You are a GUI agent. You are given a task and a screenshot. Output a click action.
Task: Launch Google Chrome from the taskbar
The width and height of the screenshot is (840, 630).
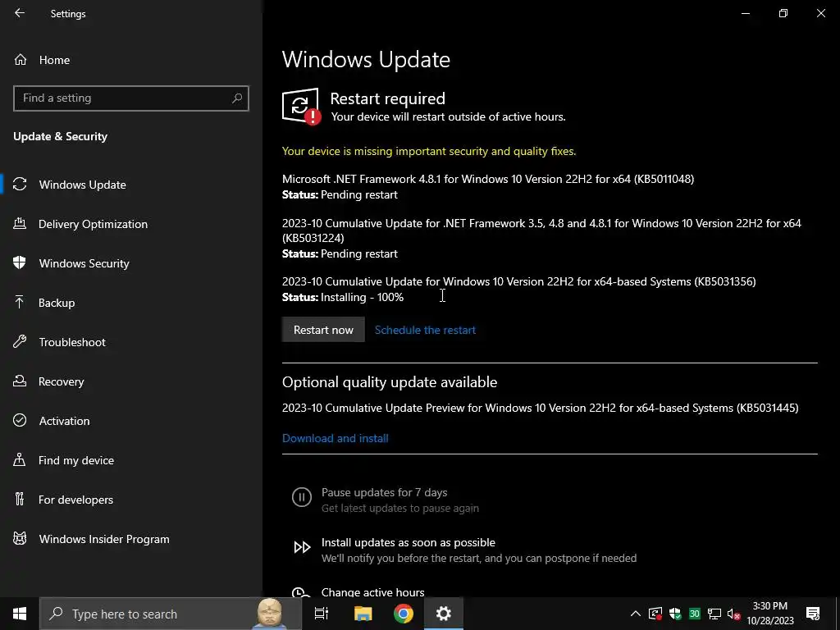click(404, 614)
